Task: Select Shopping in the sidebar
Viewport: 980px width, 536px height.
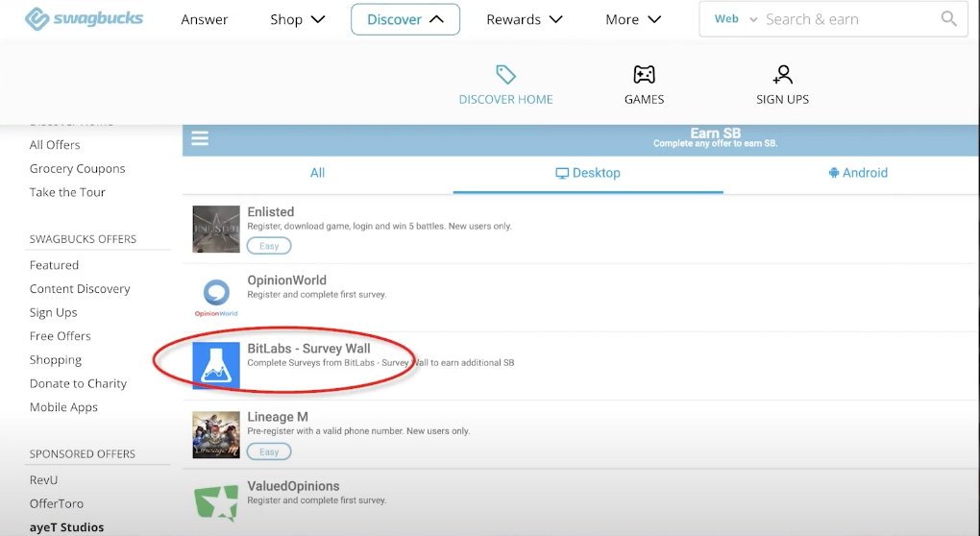Action: click(x=56, y=360)
